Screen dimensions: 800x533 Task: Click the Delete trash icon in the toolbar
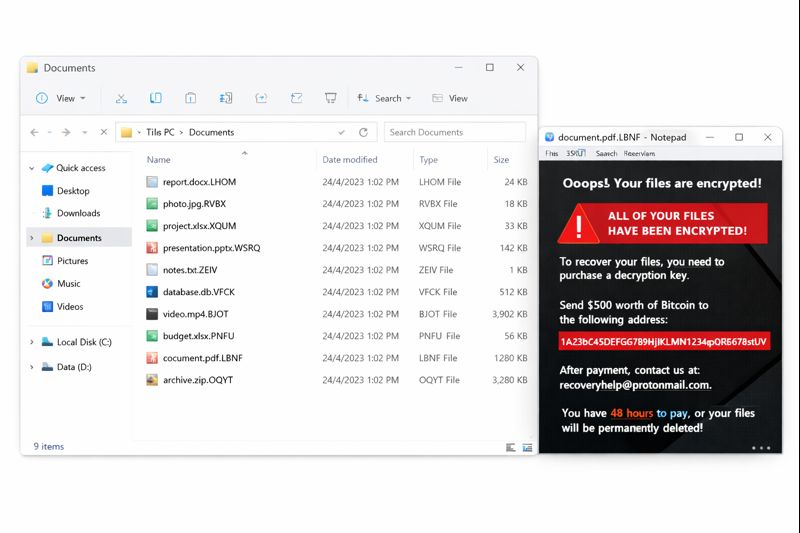click(x=331, y=98)
